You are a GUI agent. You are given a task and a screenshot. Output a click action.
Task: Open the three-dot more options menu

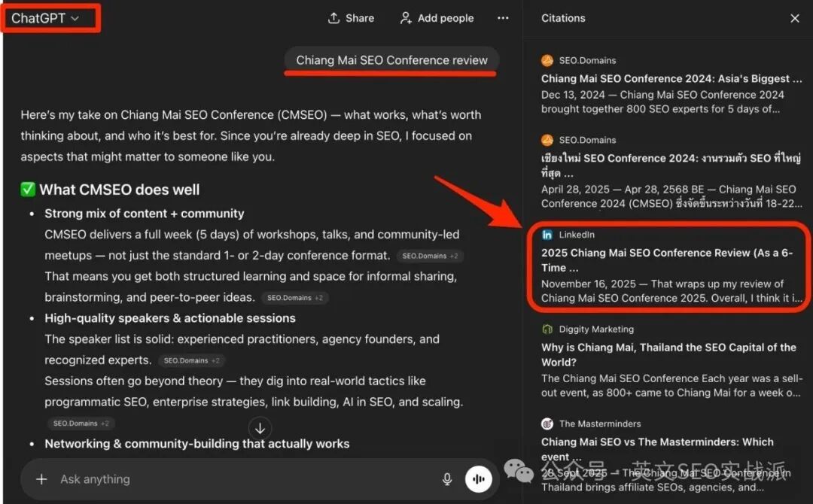[x=503, y=18]
